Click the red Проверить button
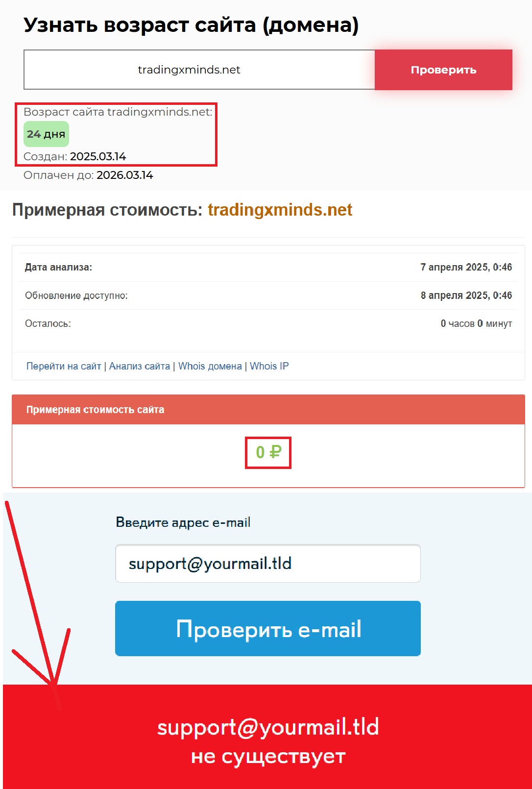This screenshot has width=532, height=789. tap(443, 70)
